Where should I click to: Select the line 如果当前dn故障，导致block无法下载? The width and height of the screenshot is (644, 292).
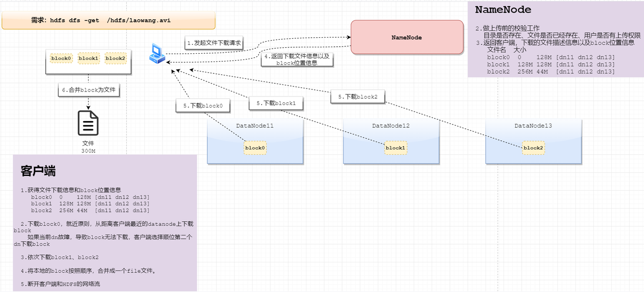[103, 240]
